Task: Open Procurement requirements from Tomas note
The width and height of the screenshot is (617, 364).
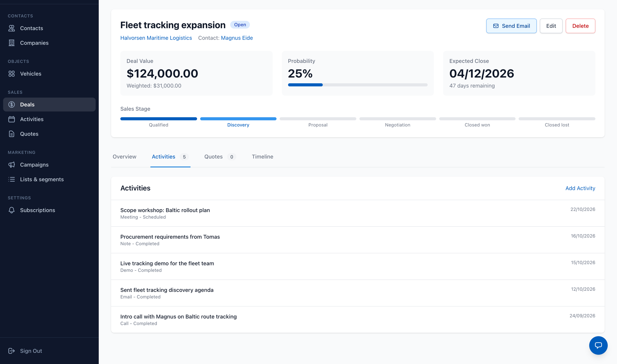Action: [x=358, y=240]
